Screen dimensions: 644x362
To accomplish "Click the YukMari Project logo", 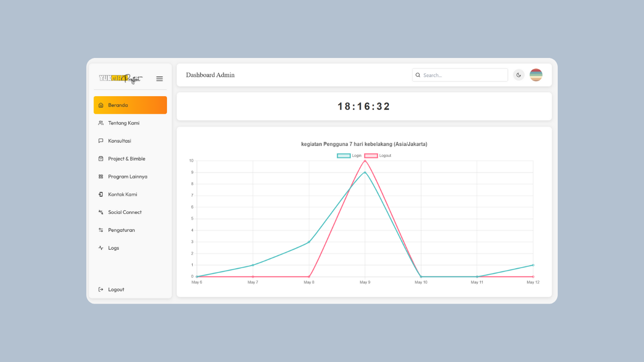I will pyautogui.click(x=121, y=79).
